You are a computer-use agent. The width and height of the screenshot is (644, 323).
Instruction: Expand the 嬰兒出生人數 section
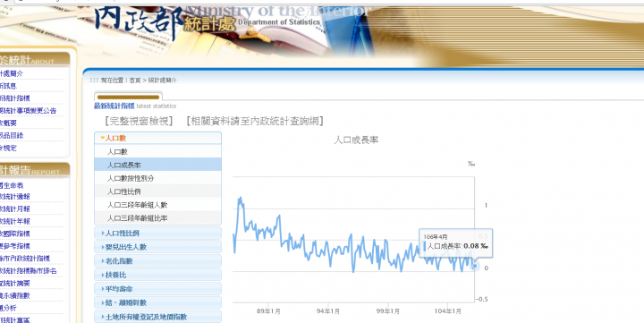tap(157, 247)
